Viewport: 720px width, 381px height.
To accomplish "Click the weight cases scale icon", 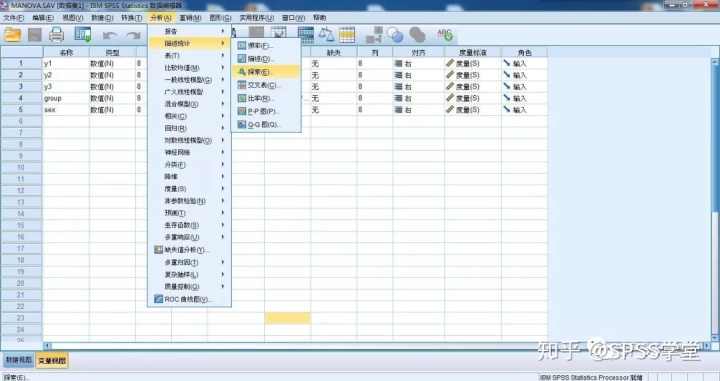I will pyautogui.click(x=326, y=34).
